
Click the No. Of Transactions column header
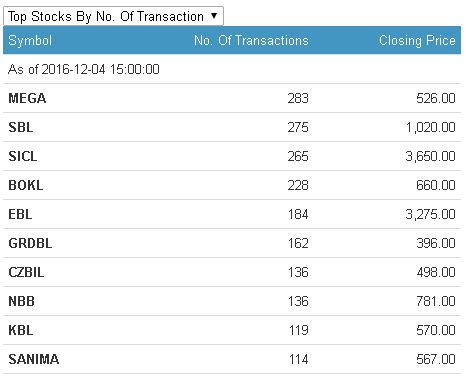pyautogui.click(x=251, y=40)
